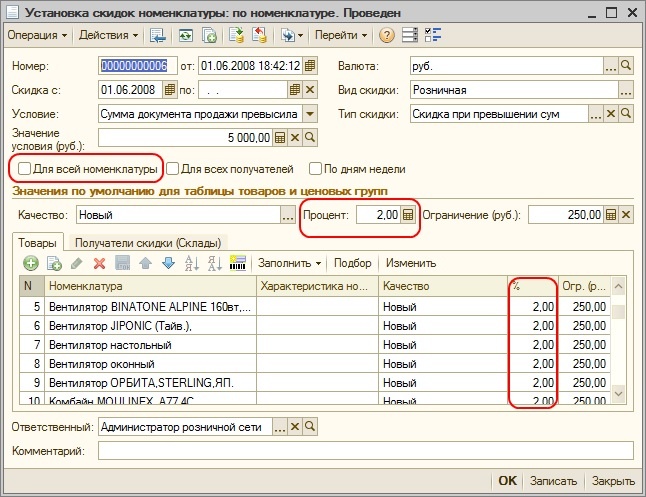Open 'Условие' dropdown arrow
Viewport: 646px width, 497px height.
point(310,114)
